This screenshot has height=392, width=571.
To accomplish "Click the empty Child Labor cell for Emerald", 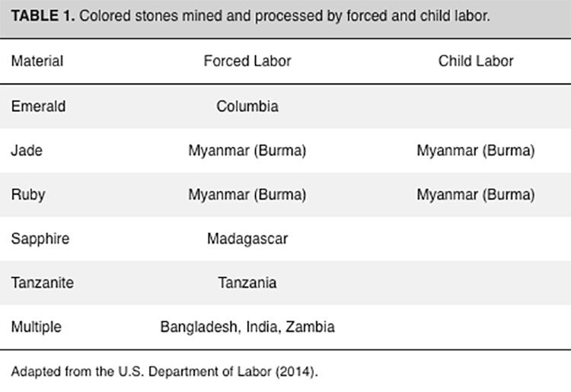I will click(x=476, y=107).
